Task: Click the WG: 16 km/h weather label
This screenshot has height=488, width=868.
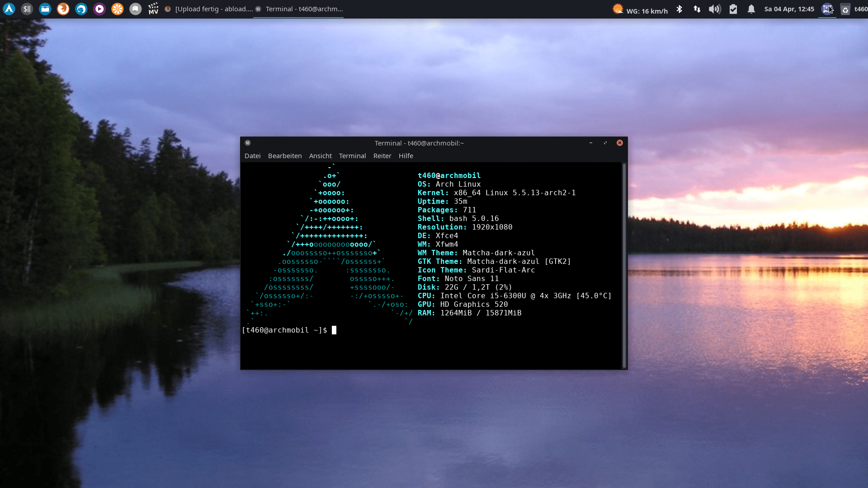Action: click(647, 11)
